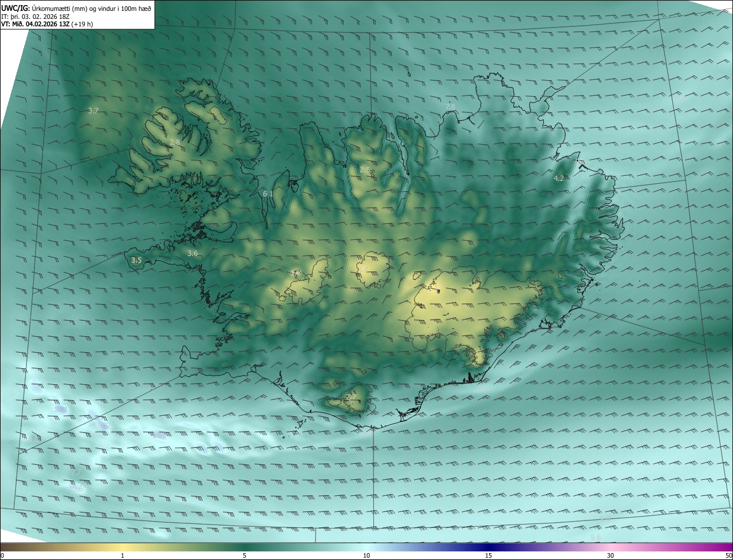
Task: Click the 7.8 value off the north coast
Action: pyautogui.click(x=450, y=107)
